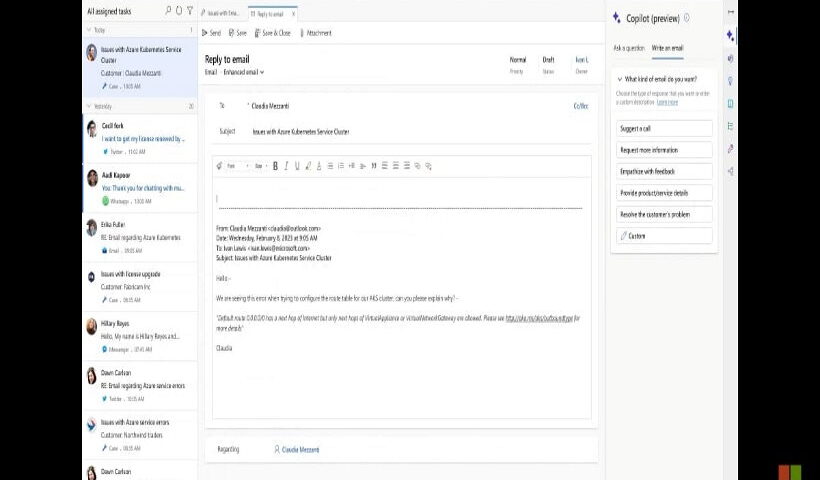Screen dimensions: 820x480
Task: Open Aadi Kapoor's WhatsApp conversation
Action: 140,188
